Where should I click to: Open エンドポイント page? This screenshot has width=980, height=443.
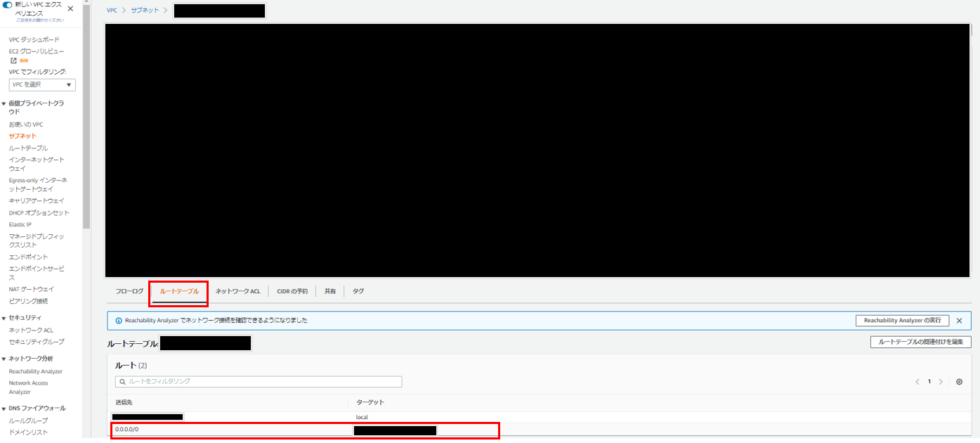pyautogui.click(x=28, y=257)
